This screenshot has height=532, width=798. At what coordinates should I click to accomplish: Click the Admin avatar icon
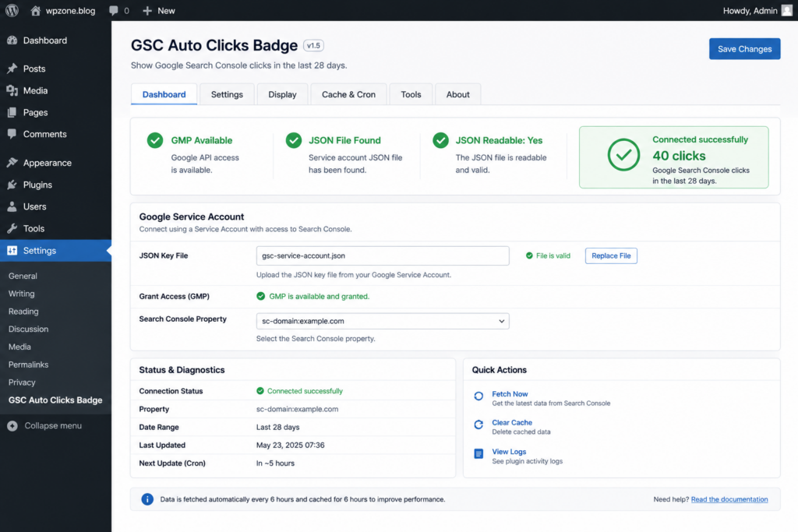[x=787, y=11]
